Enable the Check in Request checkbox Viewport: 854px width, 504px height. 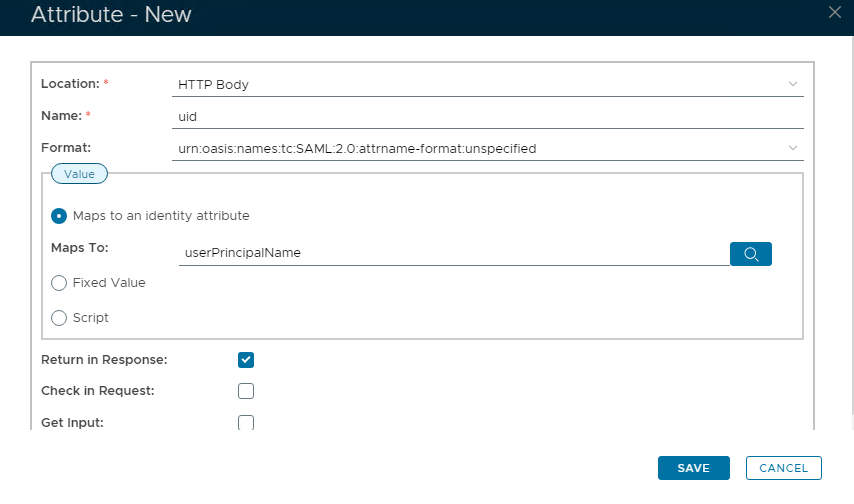pyautogui.click(x=246, y=391)
